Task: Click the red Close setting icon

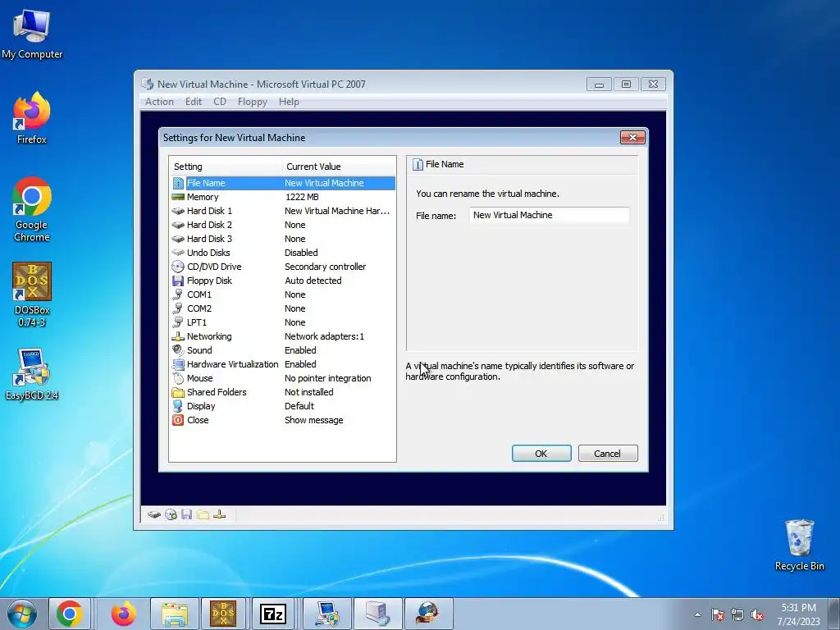Action: pyautogui.click(x=178, y=420)
